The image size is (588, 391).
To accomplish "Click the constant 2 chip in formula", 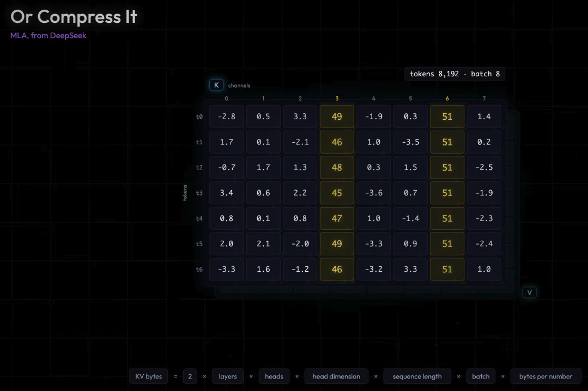I will pyautogui.click(x=190, y=376).
